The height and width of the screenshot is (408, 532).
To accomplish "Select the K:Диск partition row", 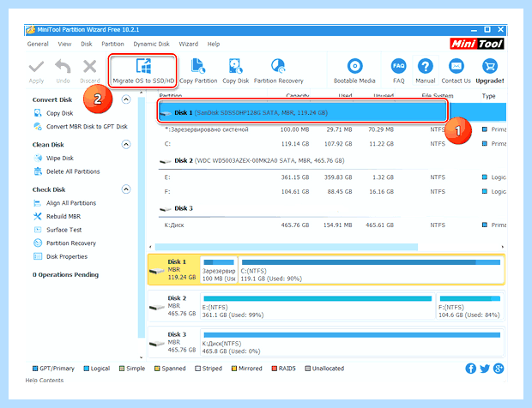I will pos(333,225).
